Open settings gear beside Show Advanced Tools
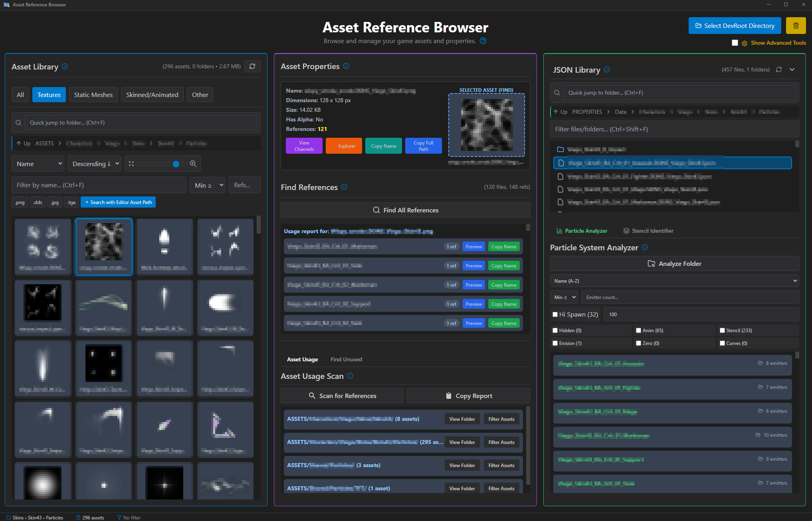Viewport: 812px width, 521px height. [744, 43]
